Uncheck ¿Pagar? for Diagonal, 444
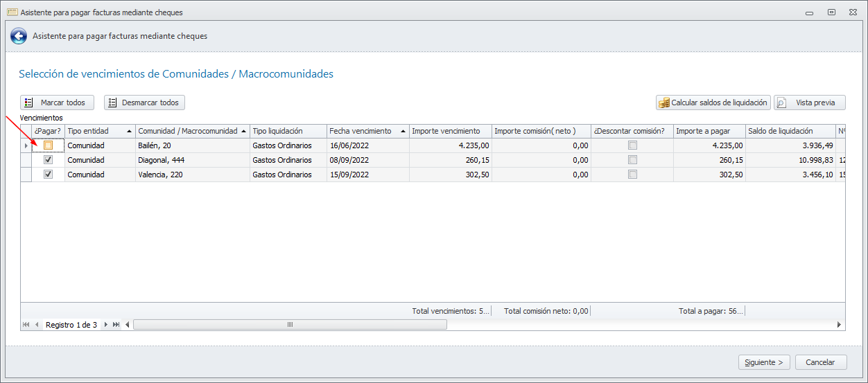The image size is (868, 383). (49, 160)
